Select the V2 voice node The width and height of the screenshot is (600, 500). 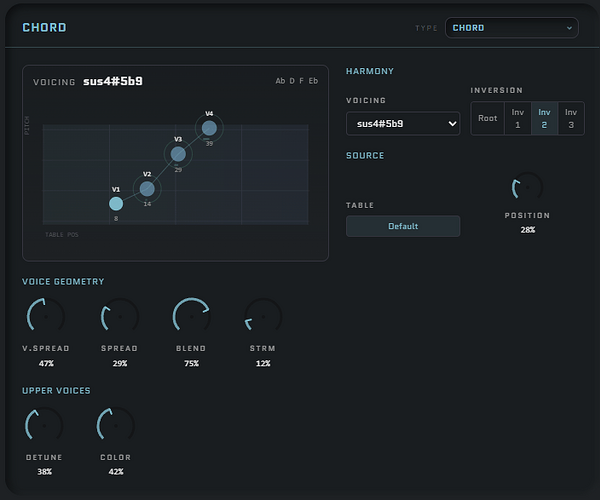coord(147,189)
